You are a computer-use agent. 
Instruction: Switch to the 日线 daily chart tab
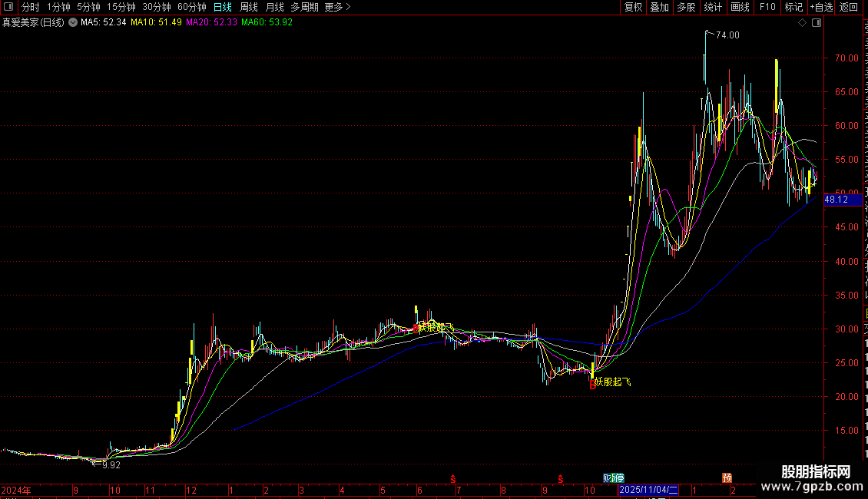point(223,7)
